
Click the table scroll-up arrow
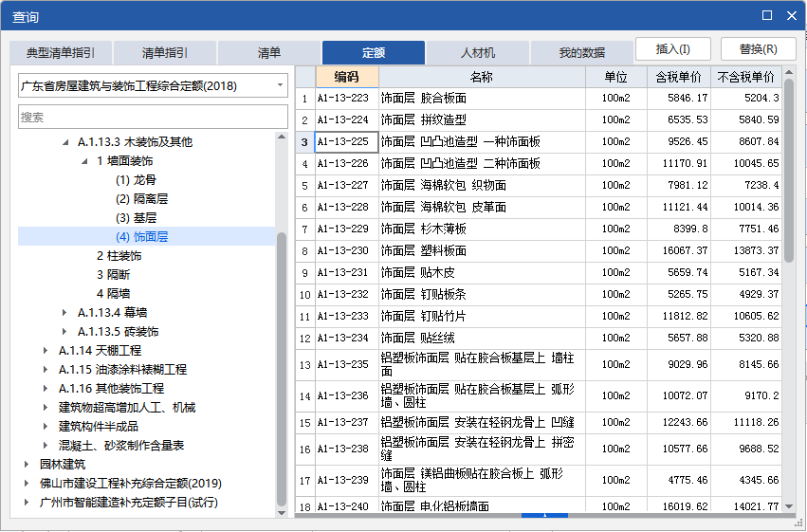click(789, 72)
